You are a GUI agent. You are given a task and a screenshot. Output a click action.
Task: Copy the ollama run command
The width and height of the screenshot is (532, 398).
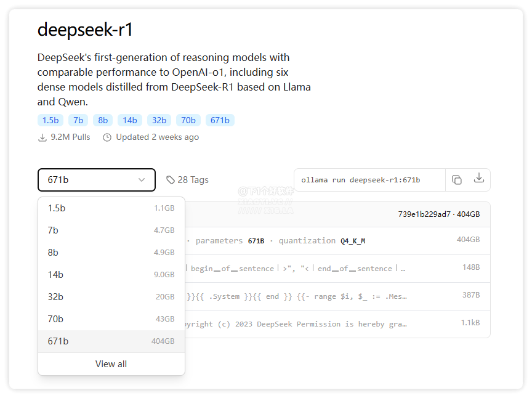click(x=457, y=179)
